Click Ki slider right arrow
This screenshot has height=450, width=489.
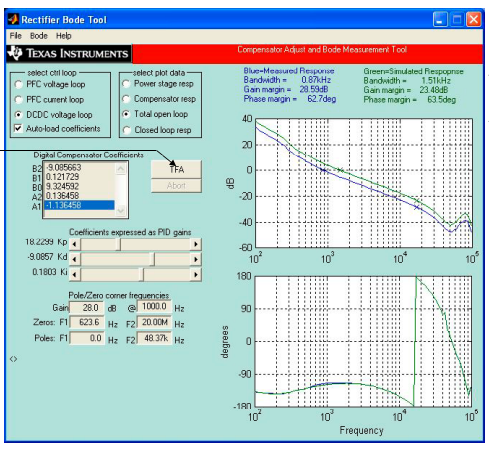(x=196, y=275)
